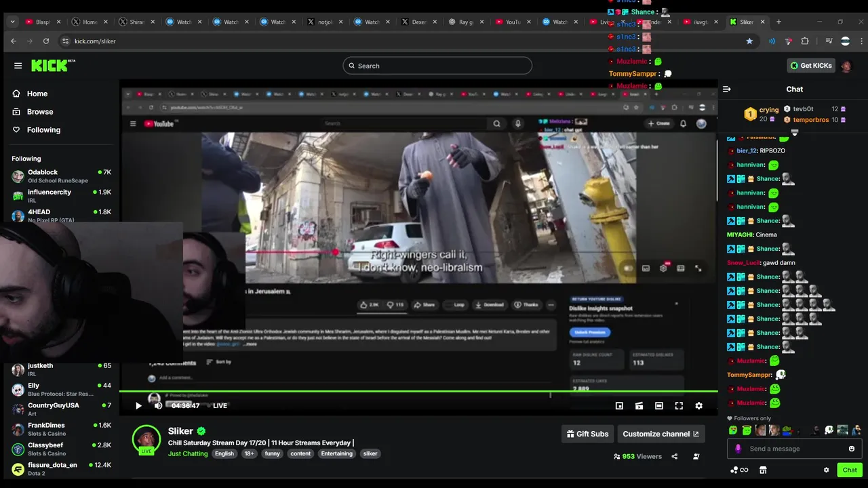Click the user icon next to share
This screenshot has height=488, width=868.
tap(696, 457)
